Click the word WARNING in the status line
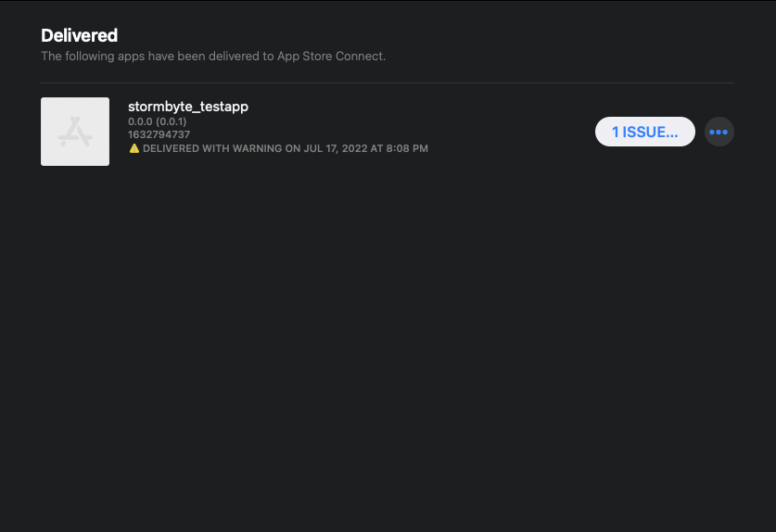Image resolution: width=776 pixels, height=532 pixels. tap(257, 148)
